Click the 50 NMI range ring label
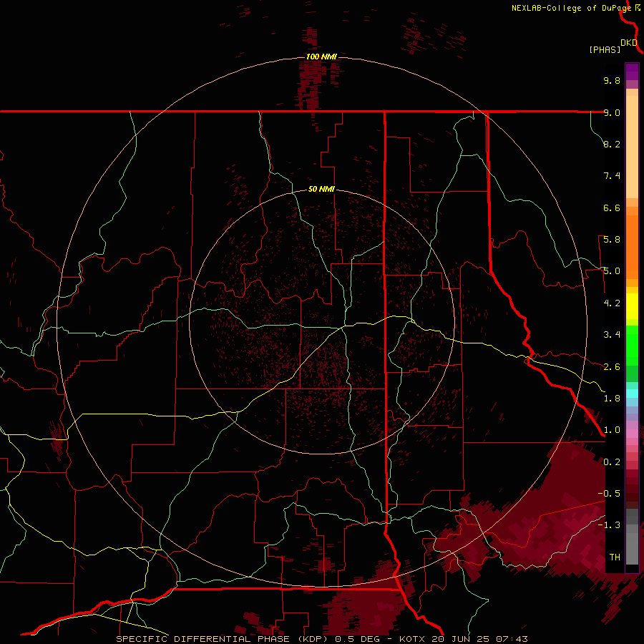 pos(321,189)
